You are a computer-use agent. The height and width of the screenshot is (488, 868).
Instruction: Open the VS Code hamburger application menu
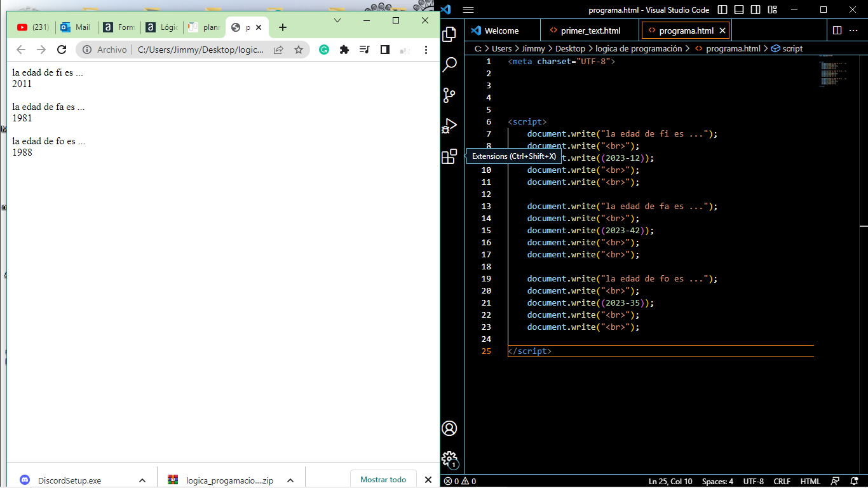pos(468,10)
